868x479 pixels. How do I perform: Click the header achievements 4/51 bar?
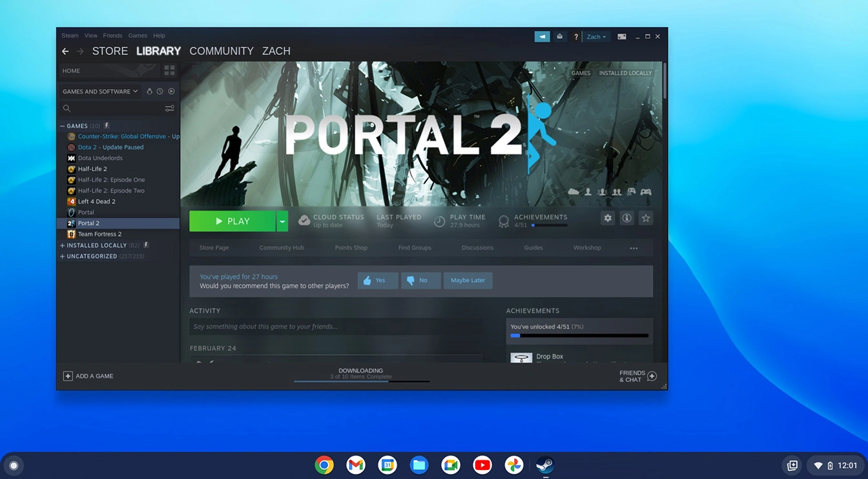point(550,225)
